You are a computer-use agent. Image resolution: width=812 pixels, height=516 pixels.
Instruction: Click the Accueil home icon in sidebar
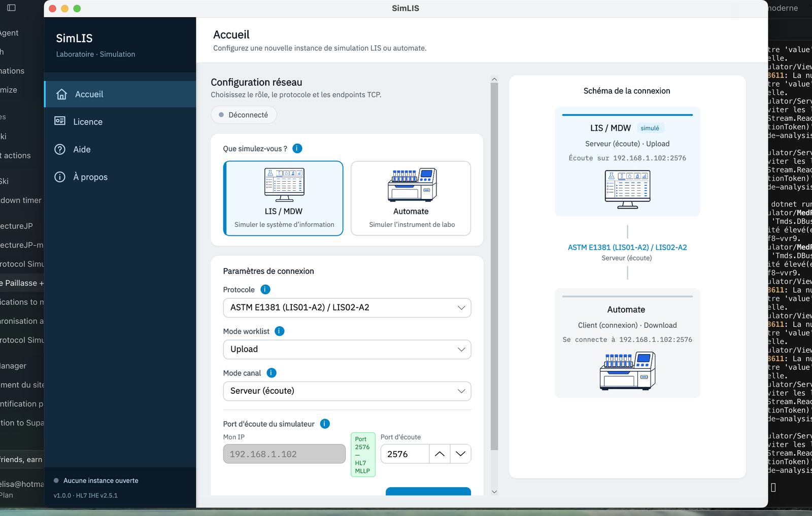61,94
